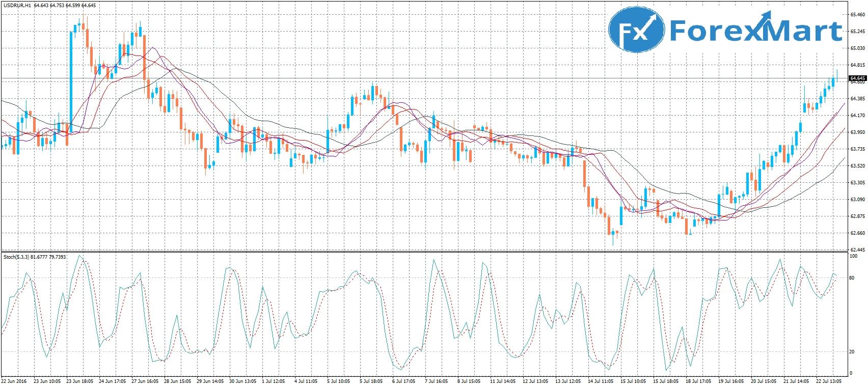Click the 63.950 price axis label
The image size is (868, 387).
(857, 132)
